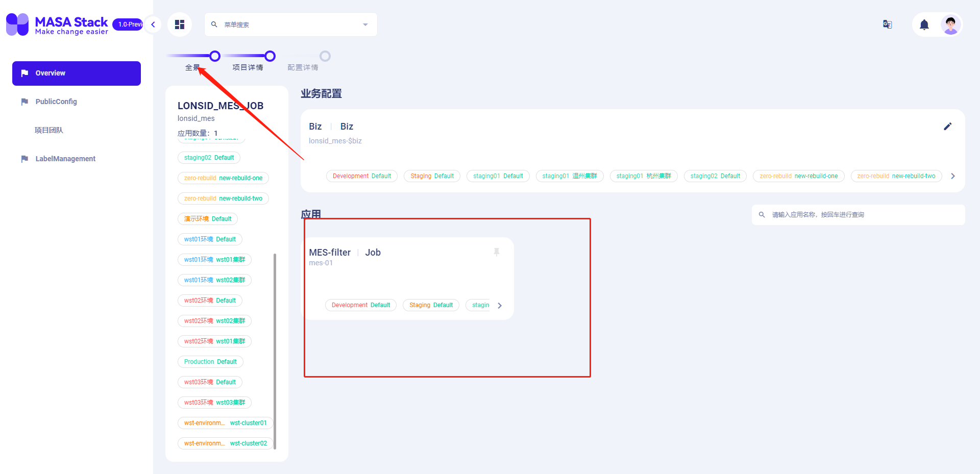Open LabelManagement in the sidebar
The width and height of the screenshot is (980, 474).
[77, 159]
